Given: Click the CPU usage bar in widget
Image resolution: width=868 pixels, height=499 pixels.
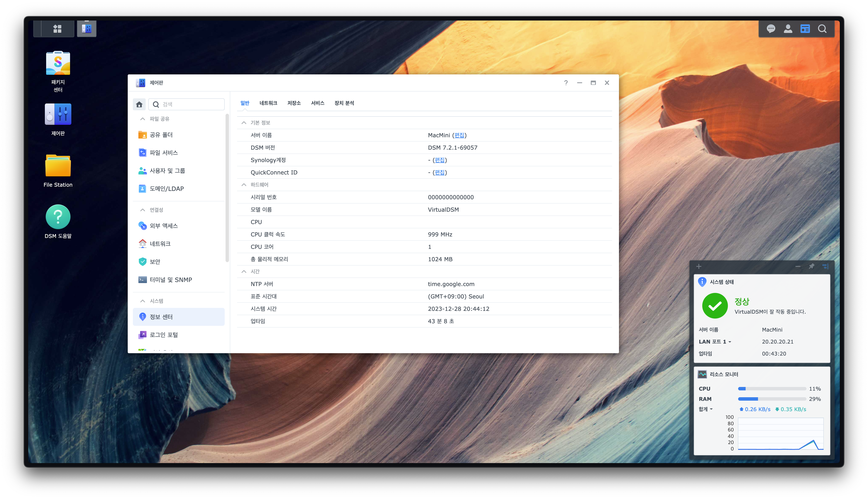Looking at the screenshot, I should pos(772,389).
